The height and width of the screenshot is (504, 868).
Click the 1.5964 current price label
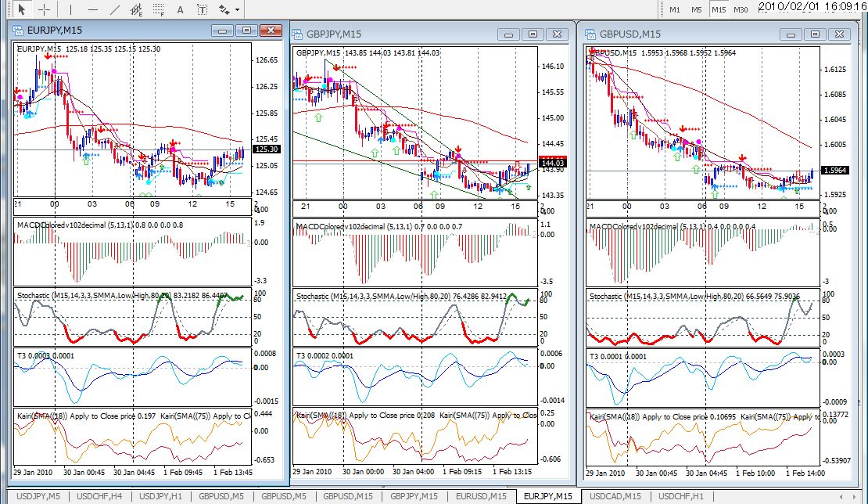click(x=835, y=170)
